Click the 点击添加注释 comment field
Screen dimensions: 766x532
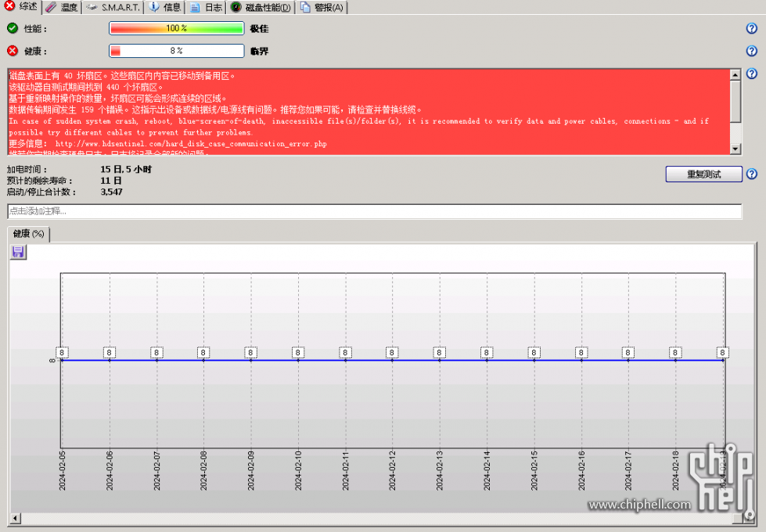(x=375, y=211)
